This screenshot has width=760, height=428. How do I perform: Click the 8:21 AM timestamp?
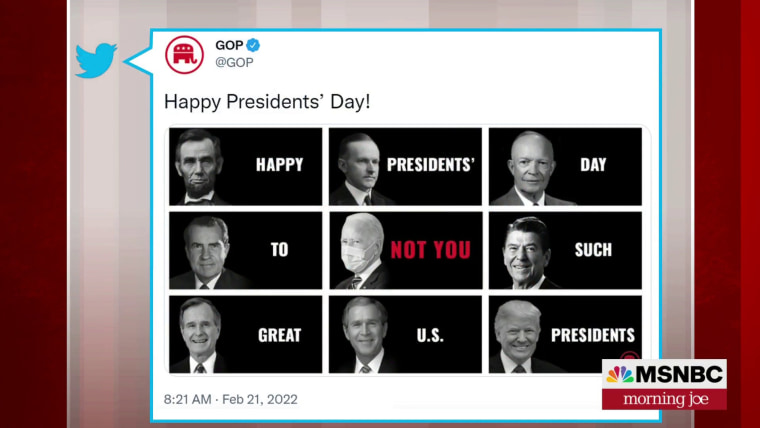click(187, 399)
